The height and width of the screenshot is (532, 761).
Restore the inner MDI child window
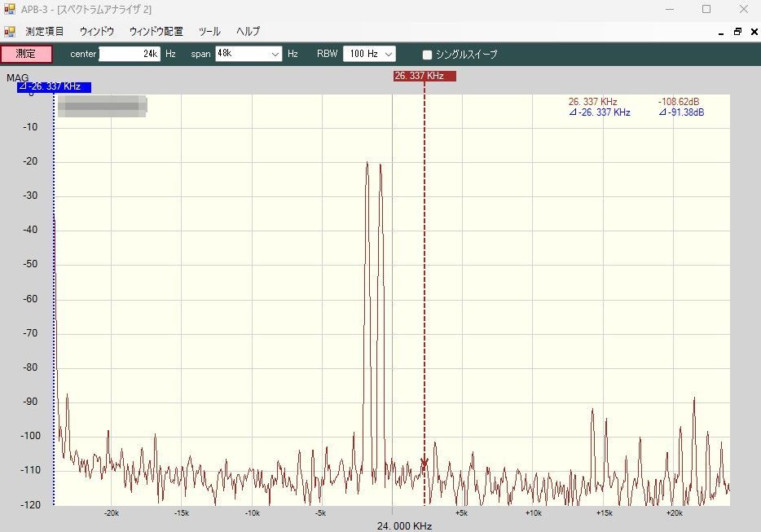737,32
